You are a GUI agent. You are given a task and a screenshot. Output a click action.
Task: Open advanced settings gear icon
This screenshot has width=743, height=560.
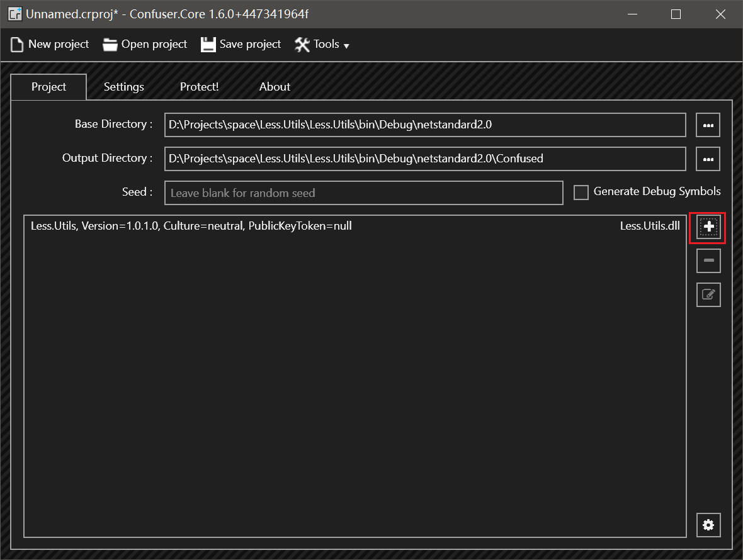pyautogui.click(x=708, y=525)
